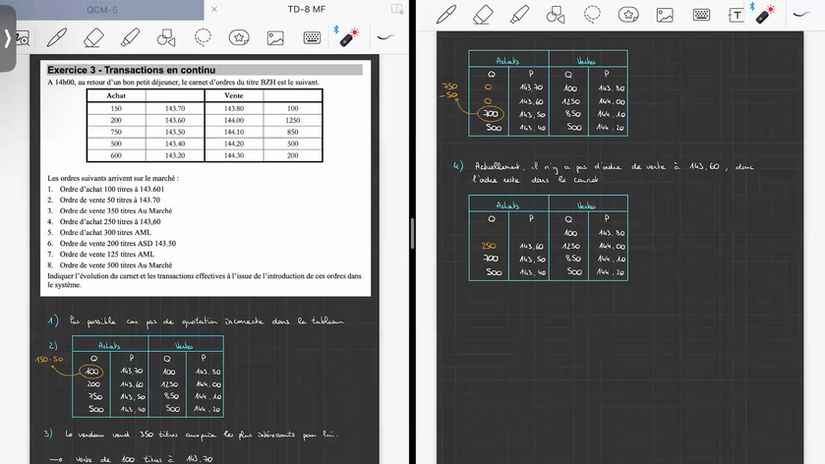Click the handwritten "1)" label on left page

click(x=53, y=321)
